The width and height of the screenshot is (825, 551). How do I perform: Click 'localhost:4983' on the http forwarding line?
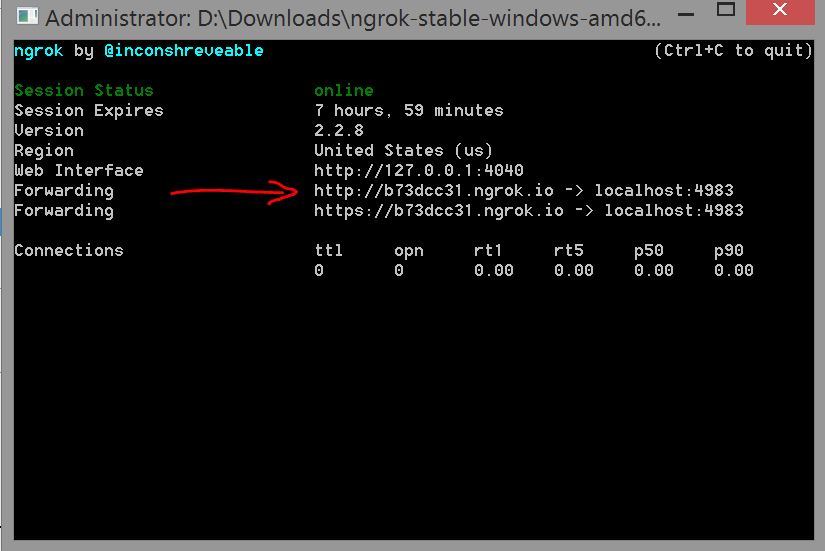pyautogui.click(x=664, y=191)
